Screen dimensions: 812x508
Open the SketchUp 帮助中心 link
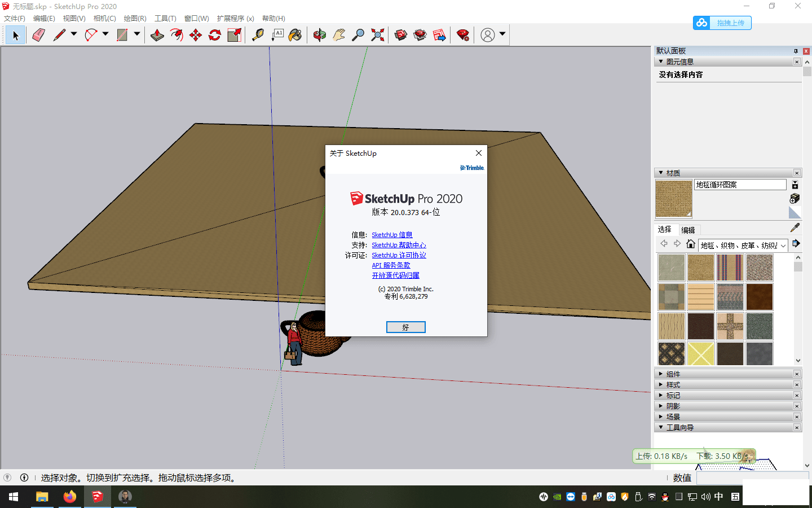pos(399,245)
